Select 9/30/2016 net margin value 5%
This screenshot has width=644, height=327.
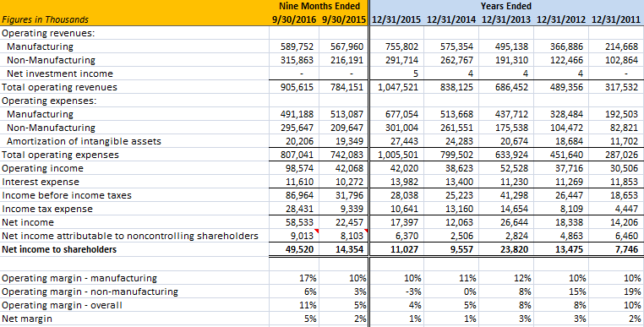[310, 319]
